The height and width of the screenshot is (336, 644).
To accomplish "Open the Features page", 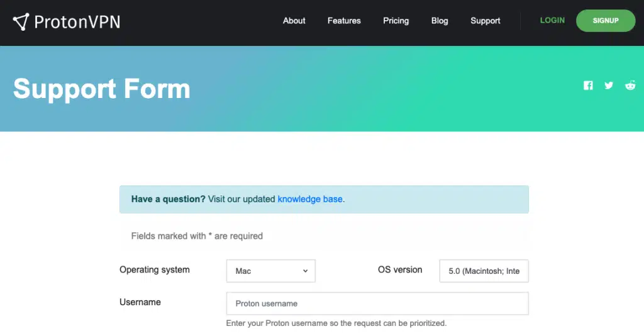I will [x=344, y=21].
